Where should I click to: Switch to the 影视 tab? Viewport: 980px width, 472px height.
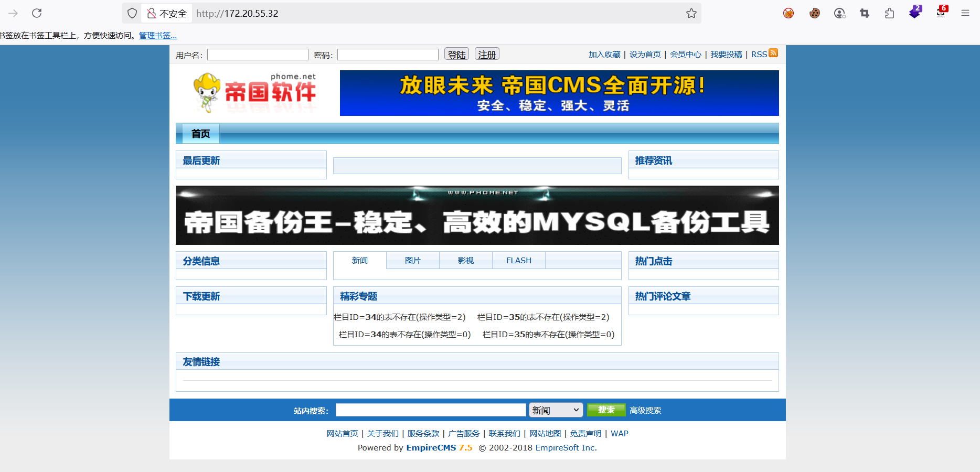466,261
